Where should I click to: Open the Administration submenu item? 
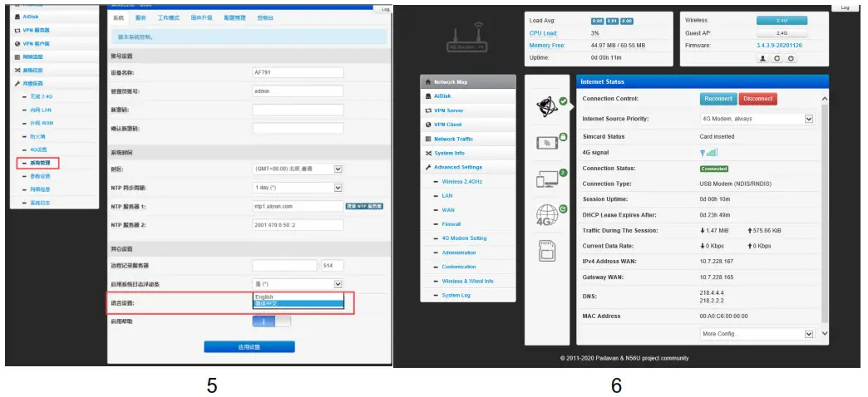tap(458, 252)
